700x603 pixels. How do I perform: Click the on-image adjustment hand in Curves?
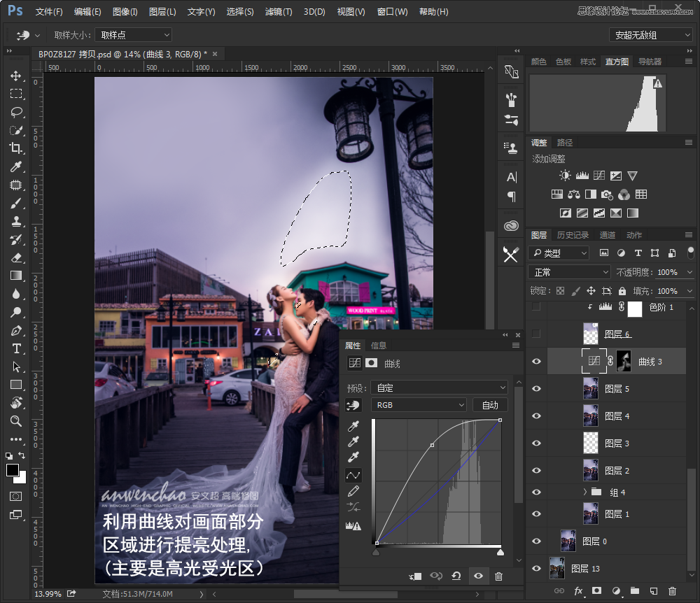click(x=353, y=405)
